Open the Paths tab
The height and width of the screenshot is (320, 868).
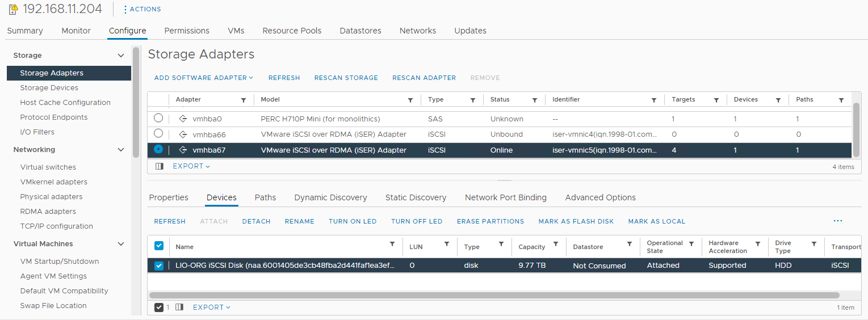(x=265, y=197)
